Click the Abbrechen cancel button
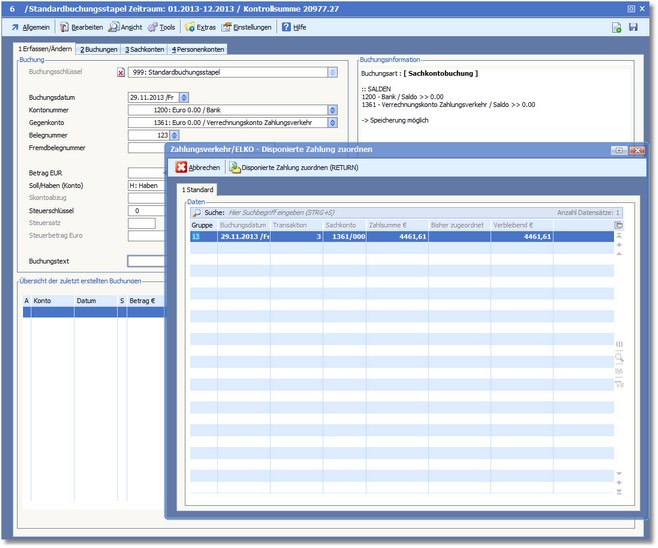Viewport: 658px width, 548px height. 198,168
